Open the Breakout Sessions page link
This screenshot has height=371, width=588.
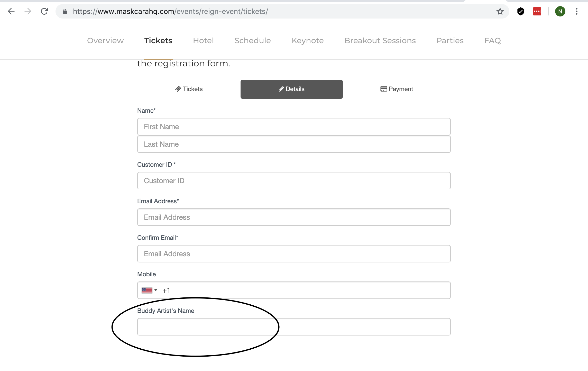pos(380,40)
